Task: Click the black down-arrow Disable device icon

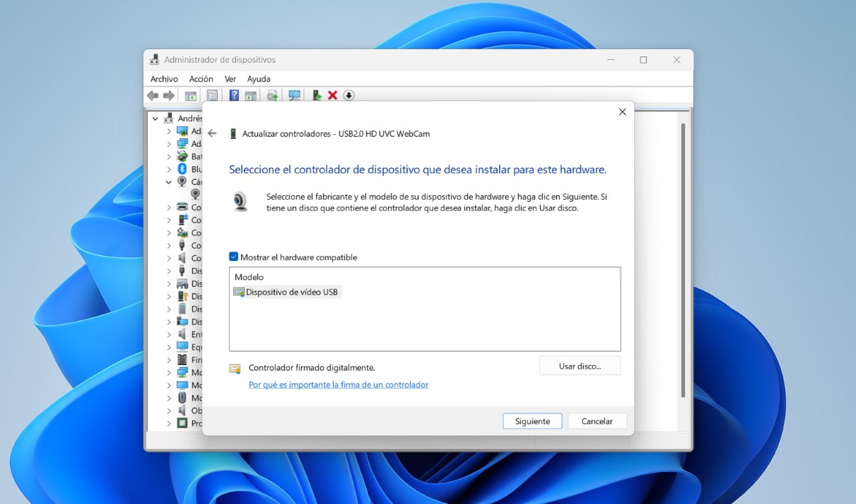Action: pos(349,96)
